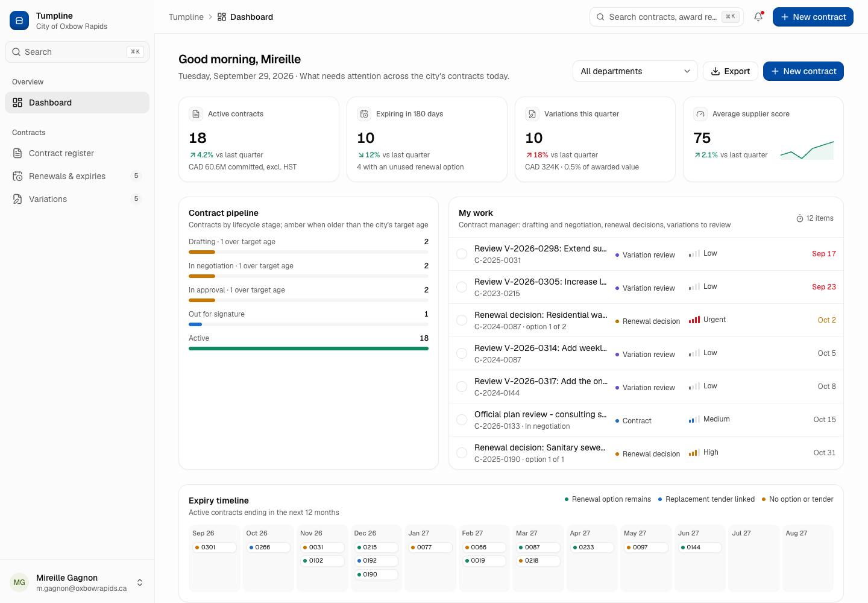Click the Dashboard grid icon in breadcrumb
This screenshot has height=603, width=868.
coord(222,17)
